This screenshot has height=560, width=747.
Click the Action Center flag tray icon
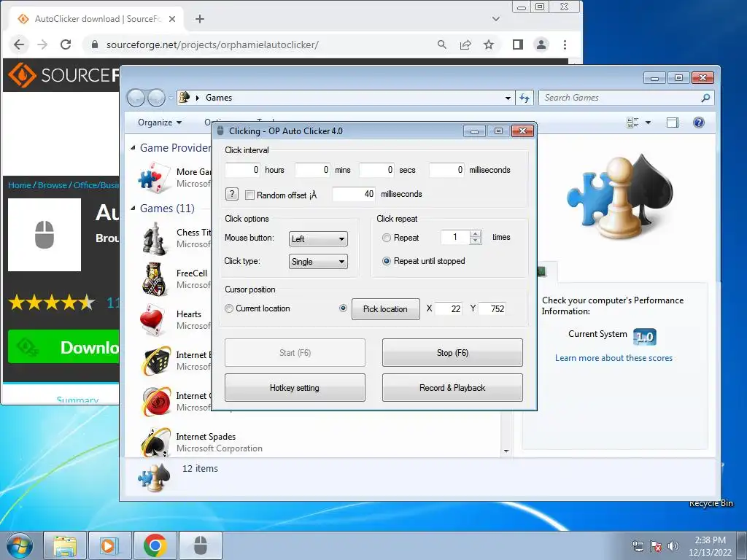pyautogui.click(x=656, y=546)
